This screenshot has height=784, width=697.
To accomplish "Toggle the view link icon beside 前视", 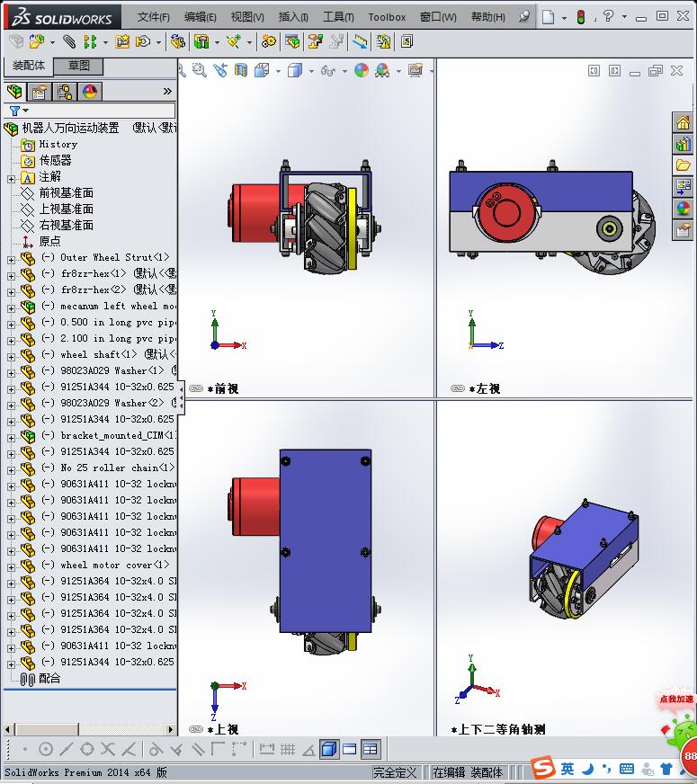I will pyautogui.click(x=196, y=388).
